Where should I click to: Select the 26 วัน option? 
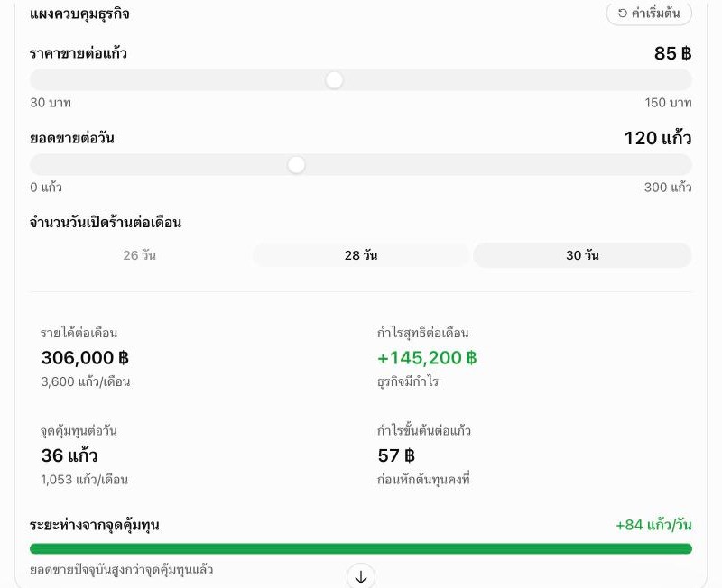140,255
